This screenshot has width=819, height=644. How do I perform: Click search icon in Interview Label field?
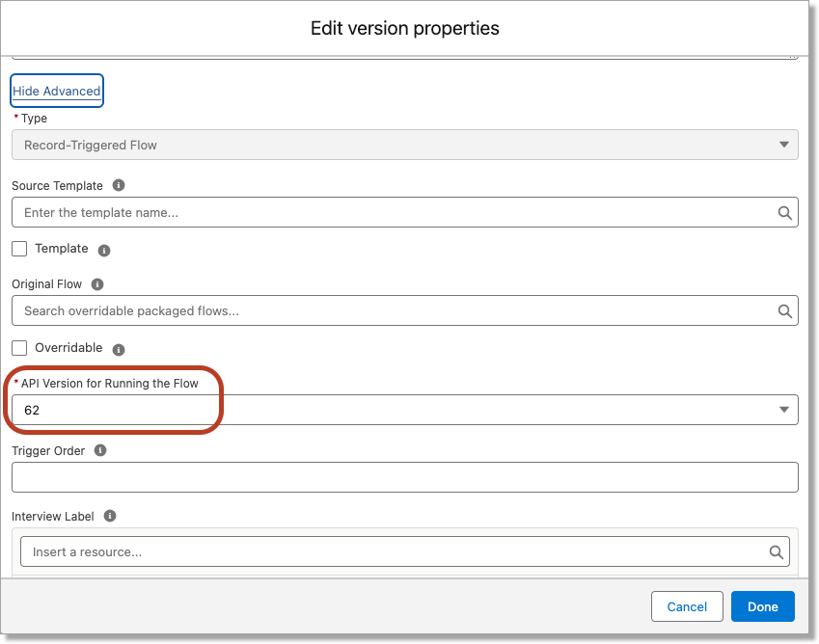(777, 552)
